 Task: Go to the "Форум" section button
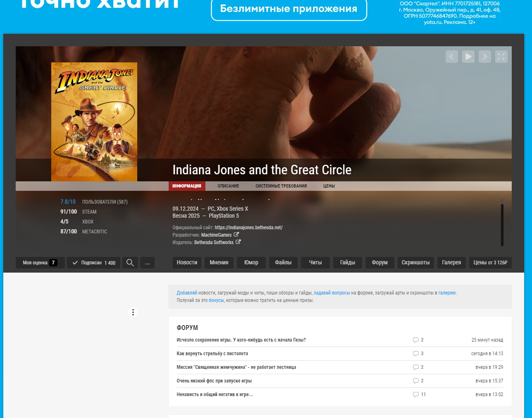pyautogui.click(x=380, y=263)
